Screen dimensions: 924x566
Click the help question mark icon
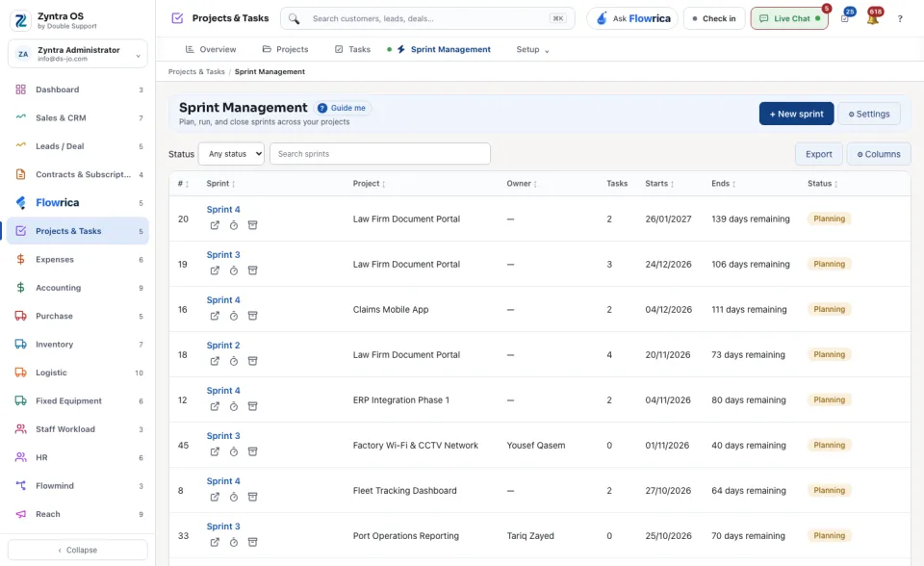[x=900, y=19]
